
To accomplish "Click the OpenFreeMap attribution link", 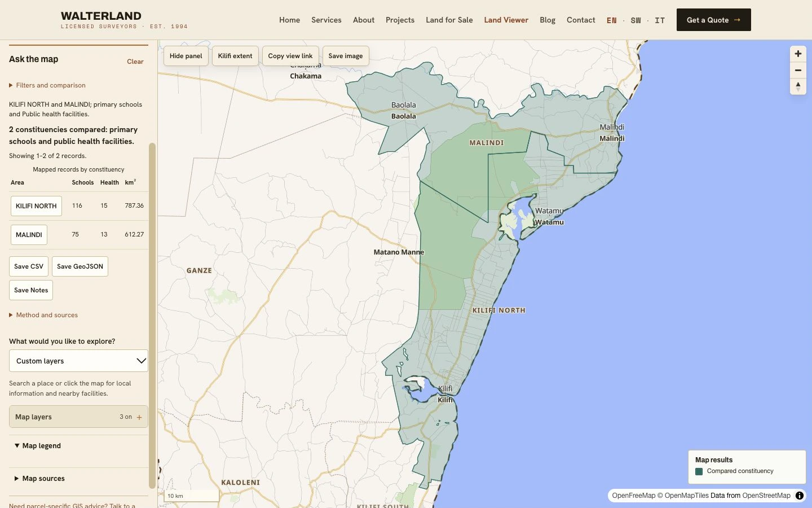I will [634, 496].
